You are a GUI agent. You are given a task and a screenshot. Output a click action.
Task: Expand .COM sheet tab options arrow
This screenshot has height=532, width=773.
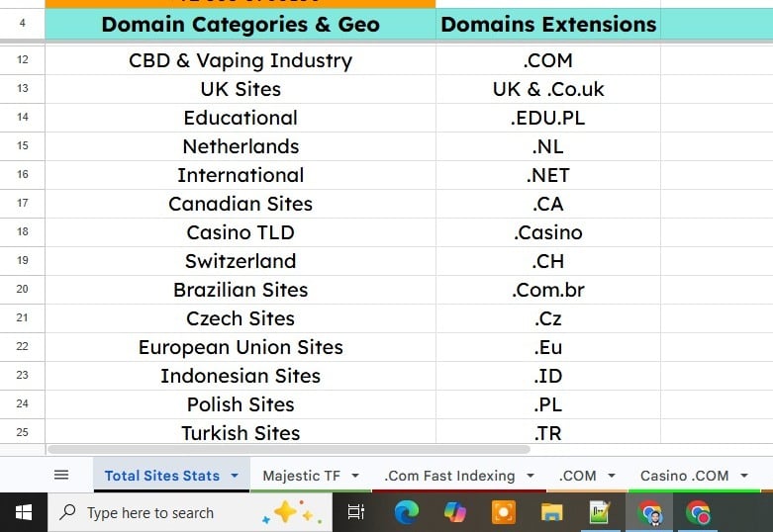(x=612, y=476)
